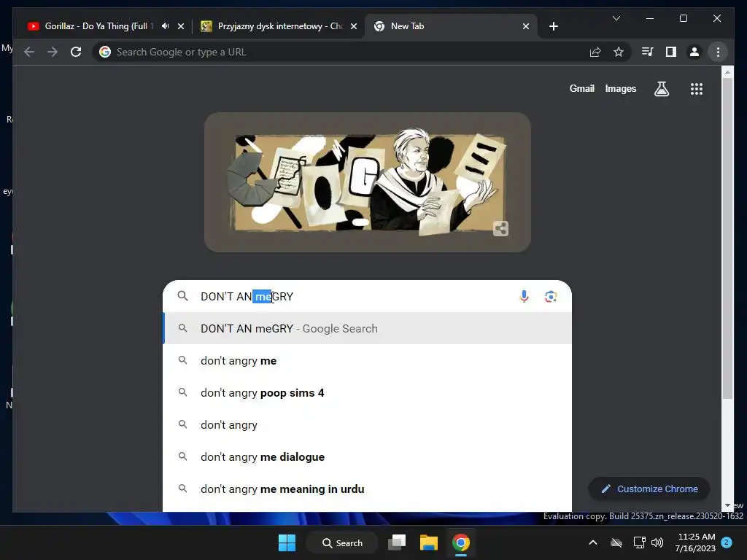Click the cloud sync tray icon
Image resolution: width=747 pixels, height=560 pixels.
coord(616,542)
